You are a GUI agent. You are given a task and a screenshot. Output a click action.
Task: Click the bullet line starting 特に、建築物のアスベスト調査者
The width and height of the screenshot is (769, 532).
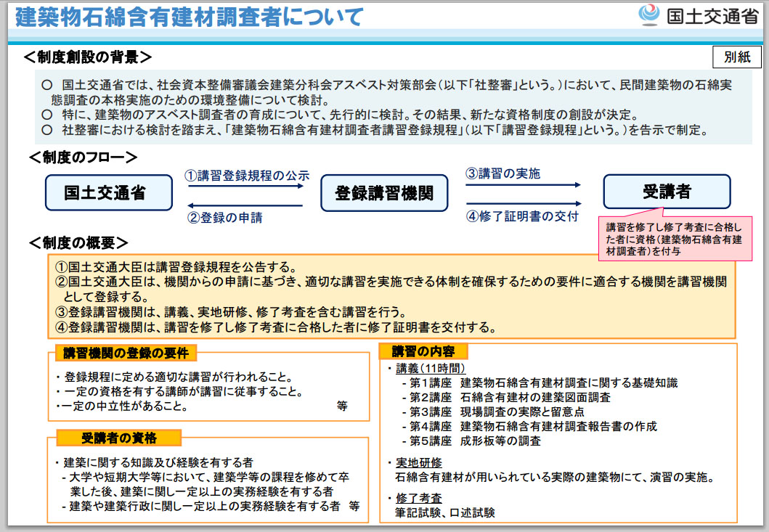(340, 115)
